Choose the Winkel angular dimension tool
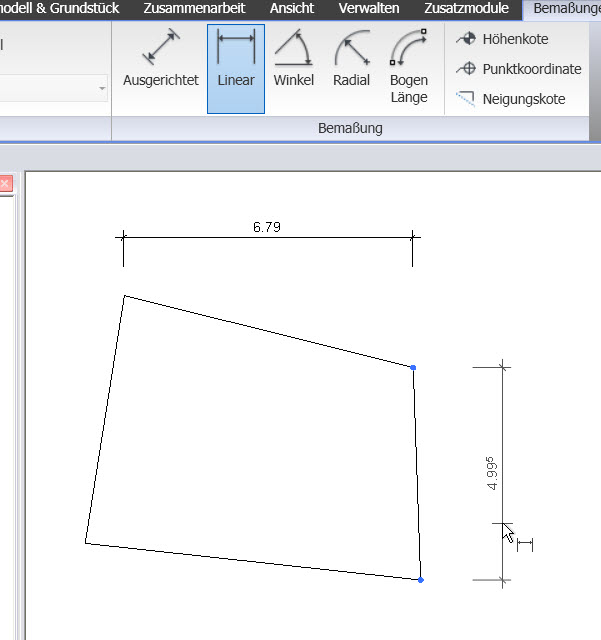The height and width of the screenshot is (640, 601). point(294,58)
